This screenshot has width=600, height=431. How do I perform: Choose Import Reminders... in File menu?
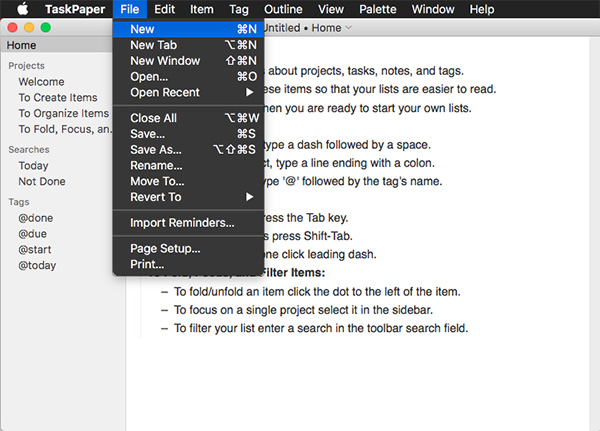pos(188,222)
